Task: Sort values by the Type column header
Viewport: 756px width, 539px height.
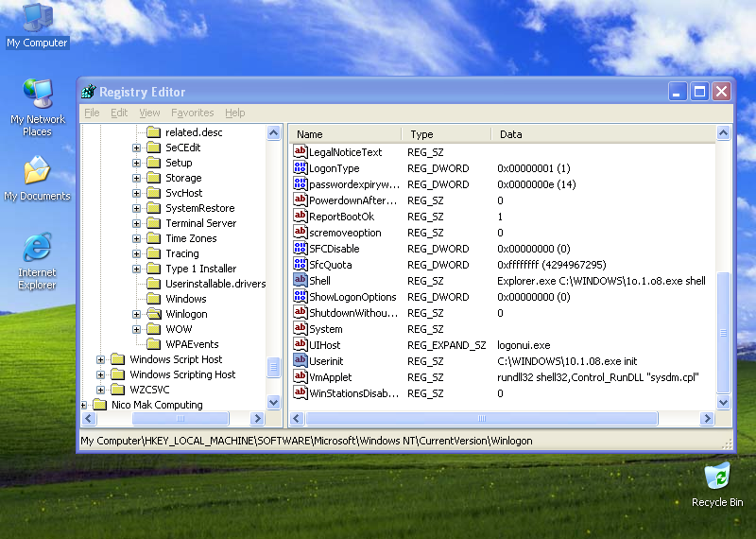Action: coord(446,134)
